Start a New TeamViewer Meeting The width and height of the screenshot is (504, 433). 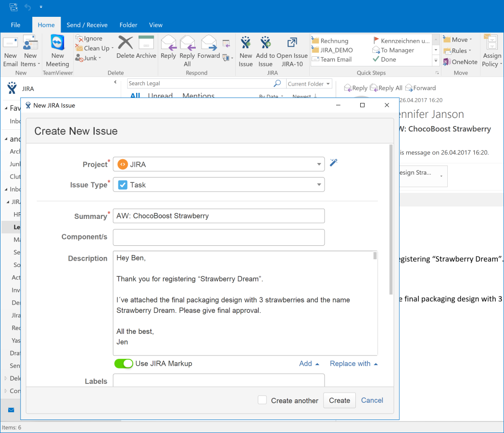[x=58, y=51]
